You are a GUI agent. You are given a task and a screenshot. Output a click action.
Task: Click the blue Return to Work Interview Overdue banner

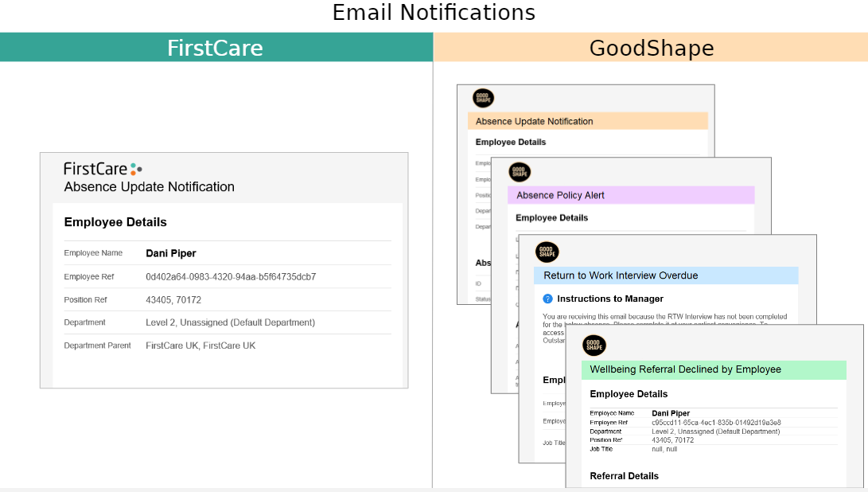666,275
